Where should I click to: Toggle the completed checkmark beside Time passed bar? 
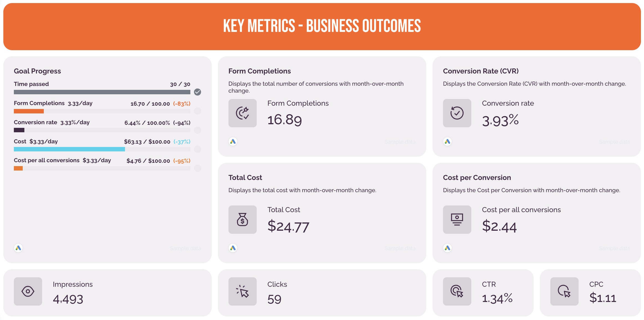pos(198,92)
